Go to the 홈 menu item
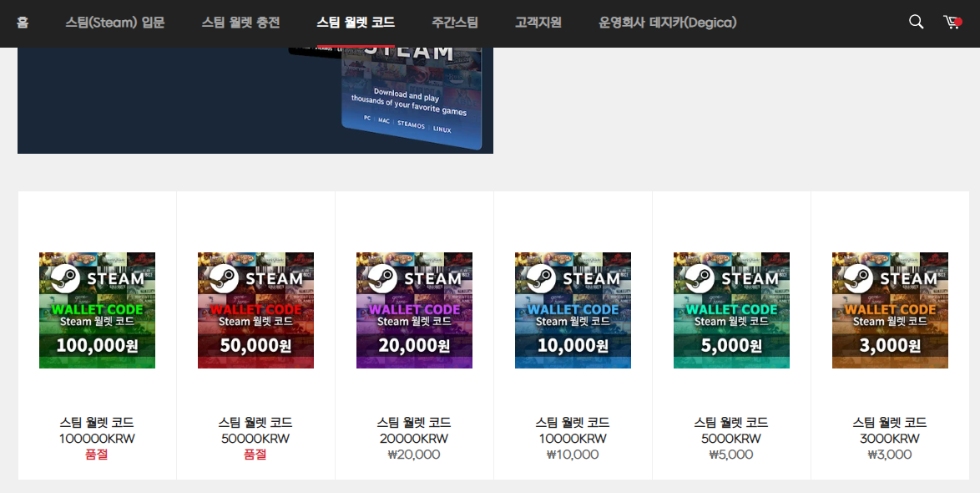The image size is (980, 493). (x=23, y=23)
